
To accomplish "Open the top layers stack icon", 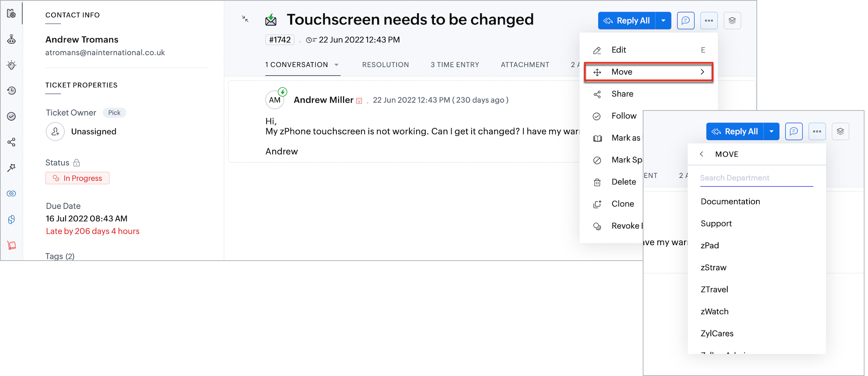I will coord(732,21).
